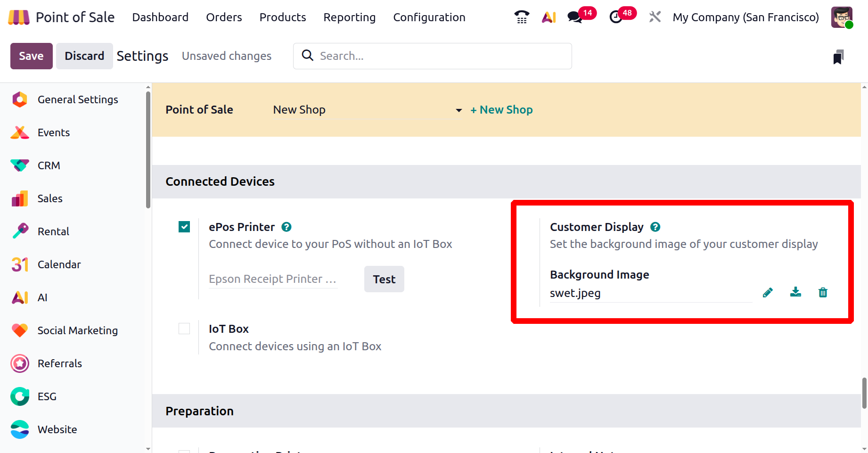
Task: Open the Reporting menu
Action: tap(349, 17)
